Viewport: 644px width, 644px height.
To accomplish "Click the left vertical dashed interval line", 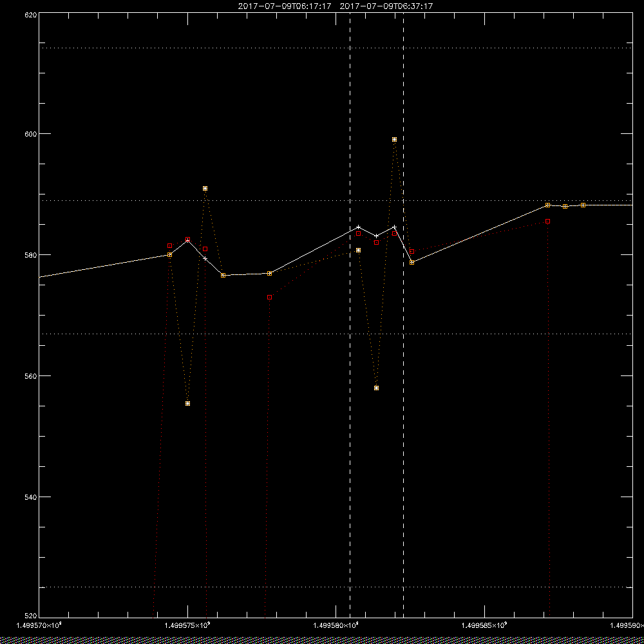I will [350, 315].
